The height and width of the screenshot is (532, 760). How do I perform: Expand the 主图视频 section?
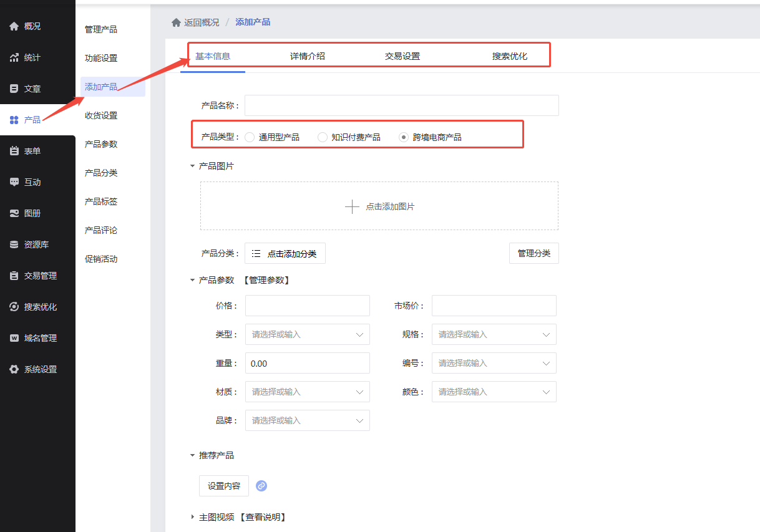tap(193, 517)
